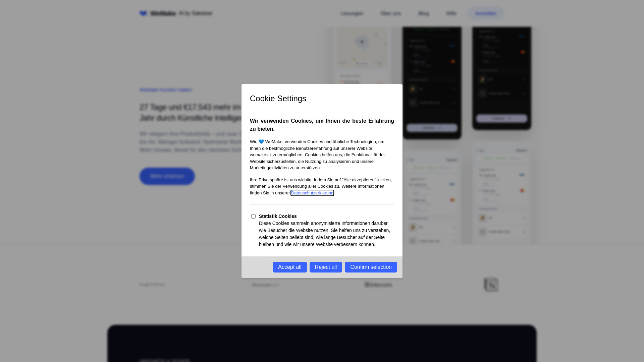Expand the Lösungen navigation dropdown
Image resolution: width=644 pixels, height=362 pixels.
pos(352,13)
